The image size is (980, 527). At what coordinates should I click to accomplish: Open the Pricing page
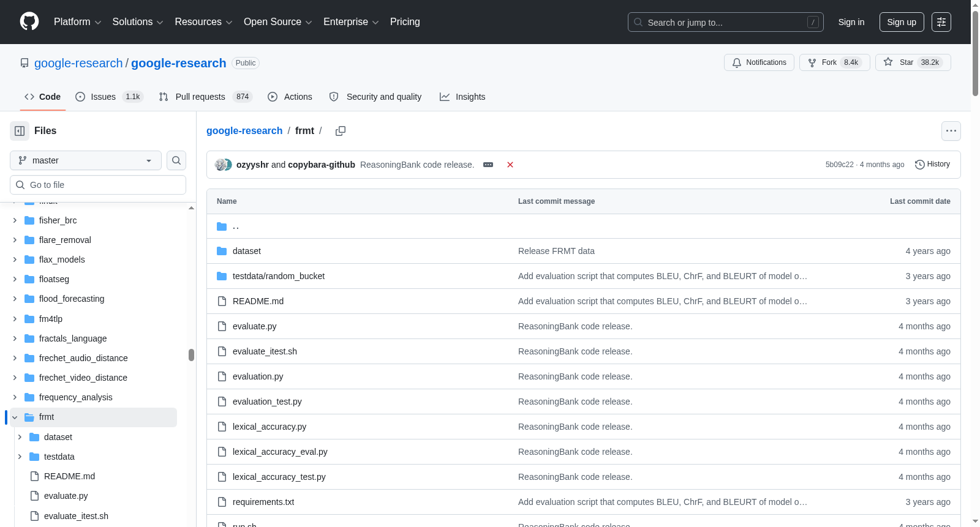(405, 22)
